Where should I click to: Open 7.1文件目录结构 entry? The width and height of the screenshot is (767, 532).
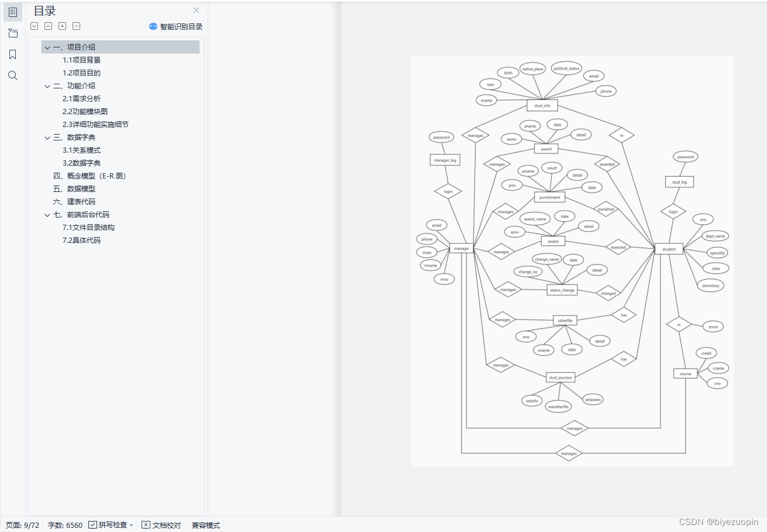pos(89,227)
